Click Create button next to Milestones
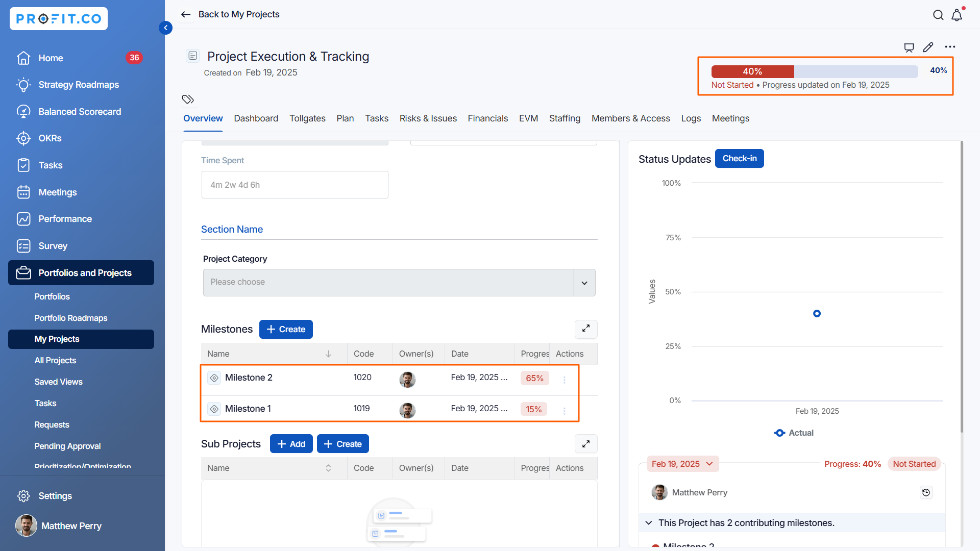The height and width of the screenshot is (551, 980). coord(286,330)
